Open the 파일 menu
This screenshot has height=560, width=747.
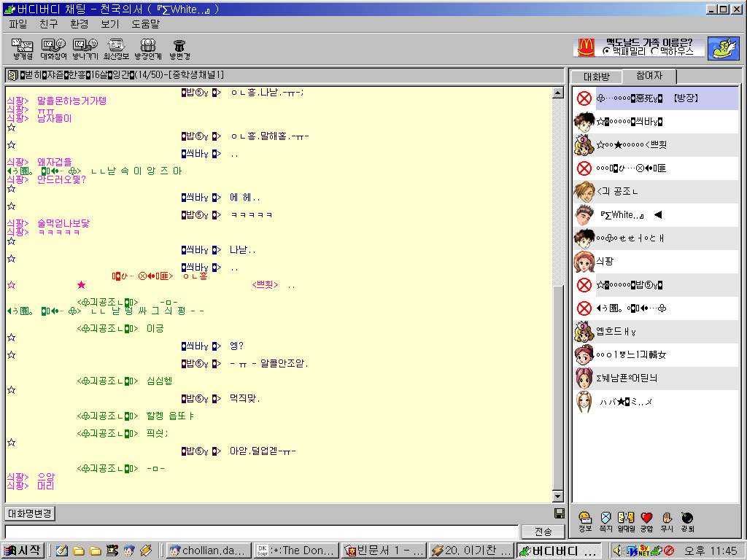[x=18, y=24]
